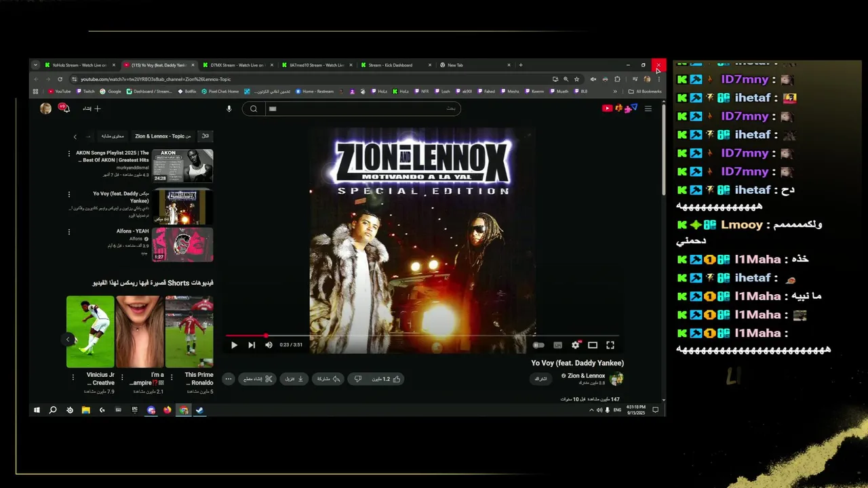
Task: Open options for Yo Voy mix
Action: coord(69,195)
